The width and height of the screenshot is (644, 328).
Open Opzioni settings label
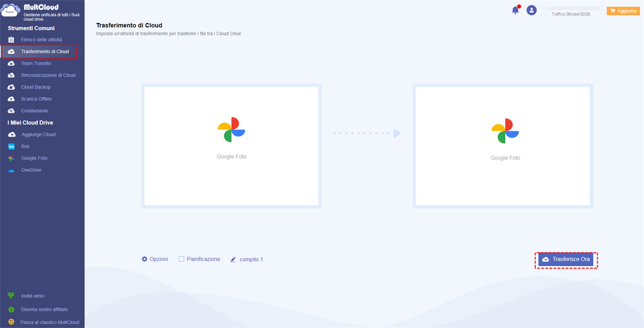coord(159,259)
